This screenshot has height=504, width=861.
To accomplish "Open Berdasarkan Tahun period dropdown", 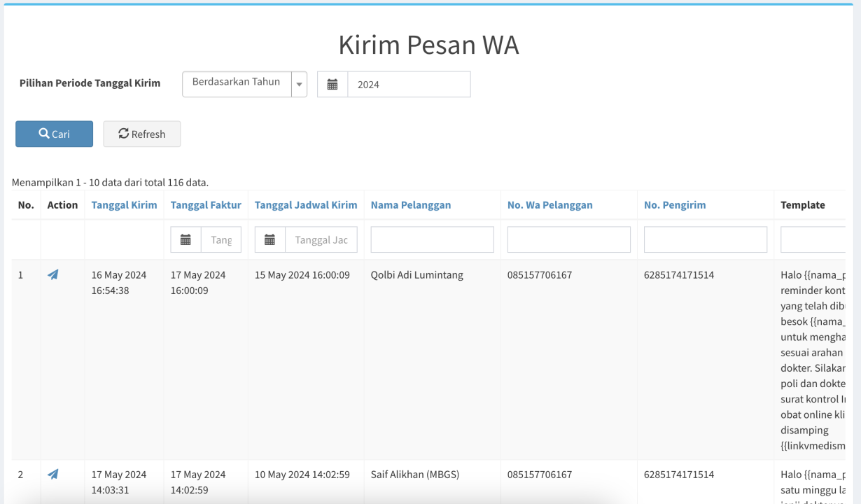I will click(x=237, y=84).
